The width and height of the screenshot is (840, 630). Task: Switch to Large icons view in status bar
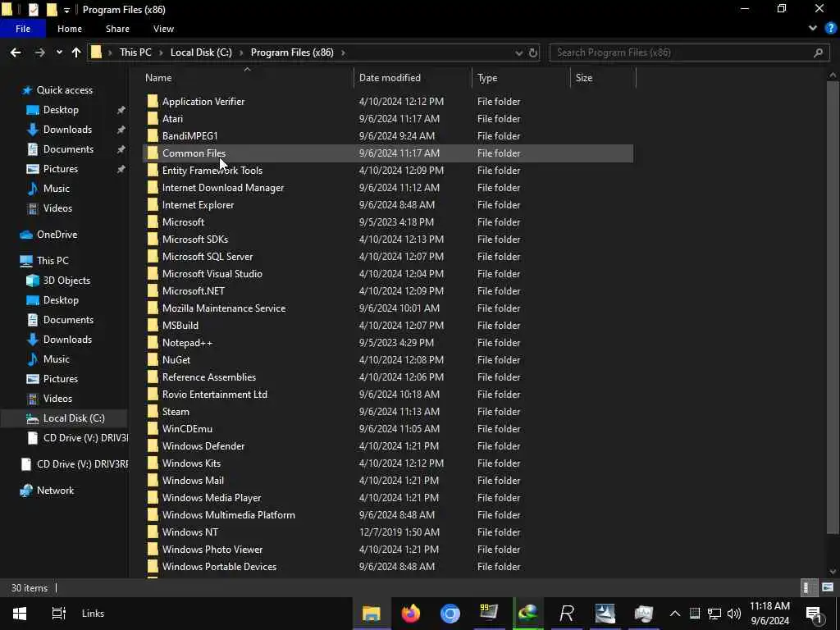coord(827,587)
